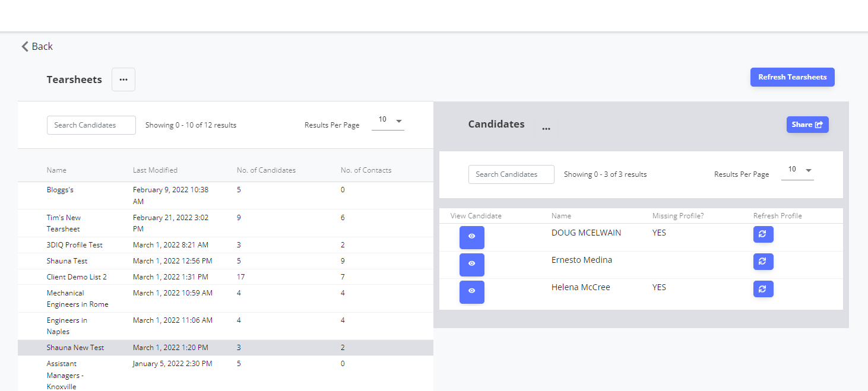
Task: Click the date February 9, 2022 10:38 AM
Action: point(170,196)
